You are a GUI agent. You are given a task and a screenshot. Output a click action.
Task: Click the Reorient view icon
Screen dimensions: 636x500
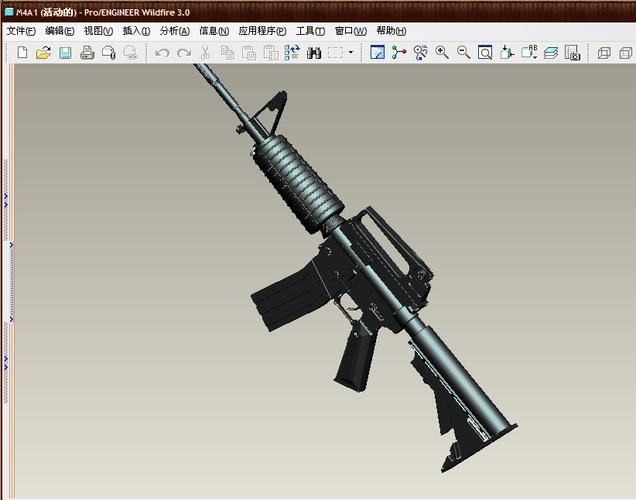coord(507,53)
